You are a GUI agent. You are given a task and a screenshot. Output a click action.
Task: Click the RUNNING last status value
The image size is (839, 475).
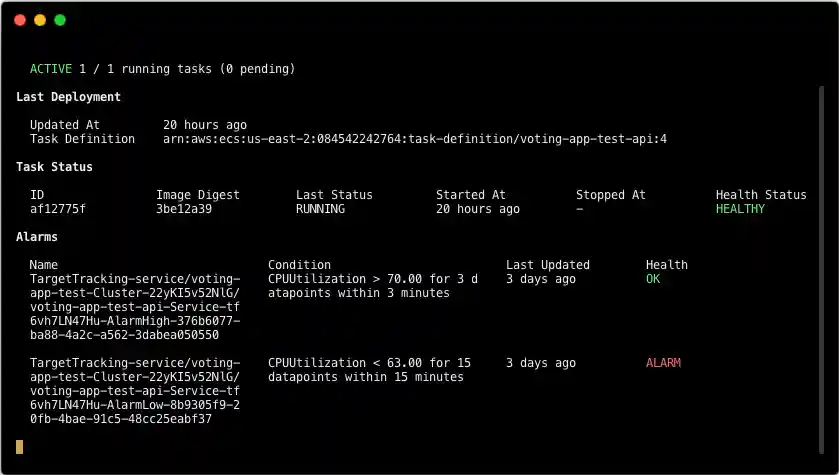pos(320,209)
